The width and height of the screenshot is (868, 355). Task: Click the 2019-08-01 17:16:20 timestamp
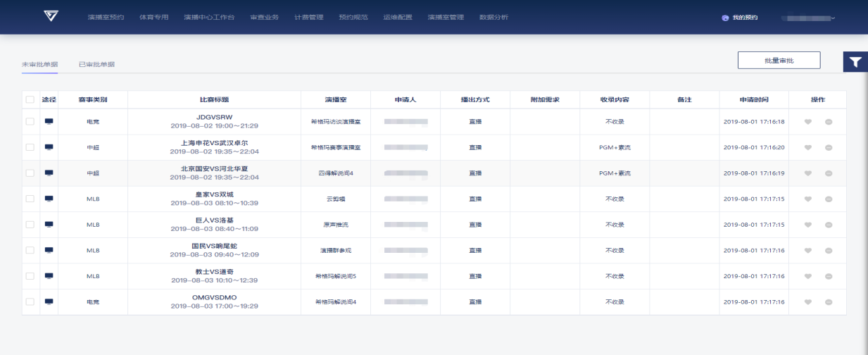pos(754,147)
